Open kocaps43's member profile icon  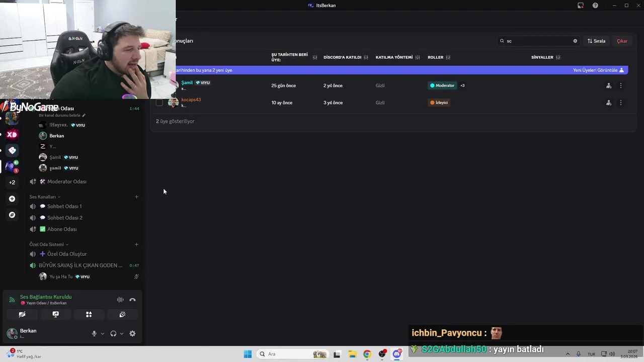(609, 103)
